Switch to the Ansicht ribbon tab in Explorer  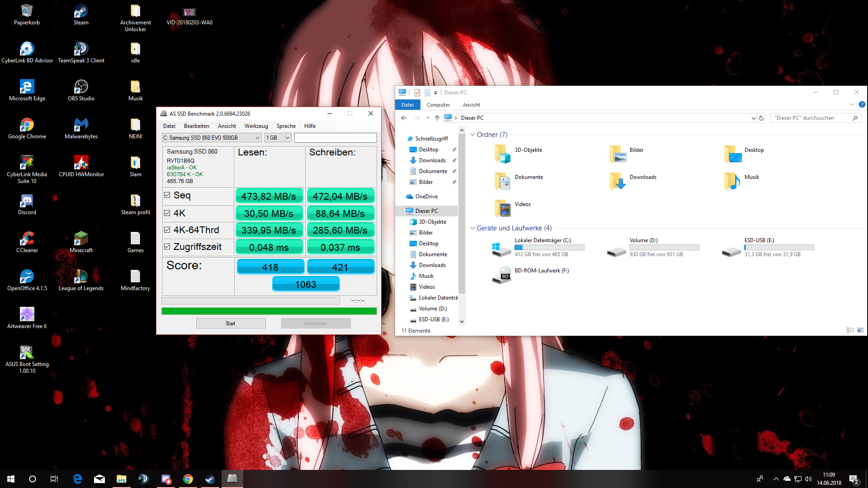point(471,105)
